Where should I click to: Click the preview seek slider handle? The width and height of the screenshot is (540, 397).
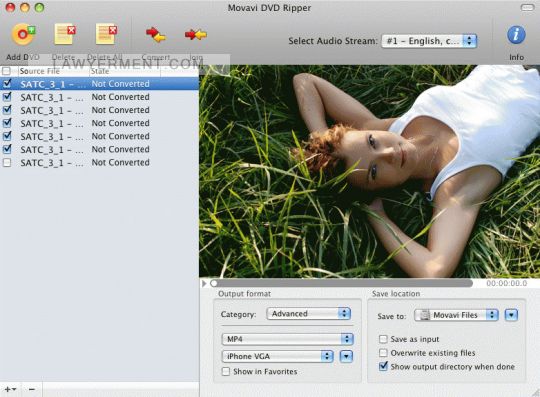pyautogui.click(x=214, y=283)
